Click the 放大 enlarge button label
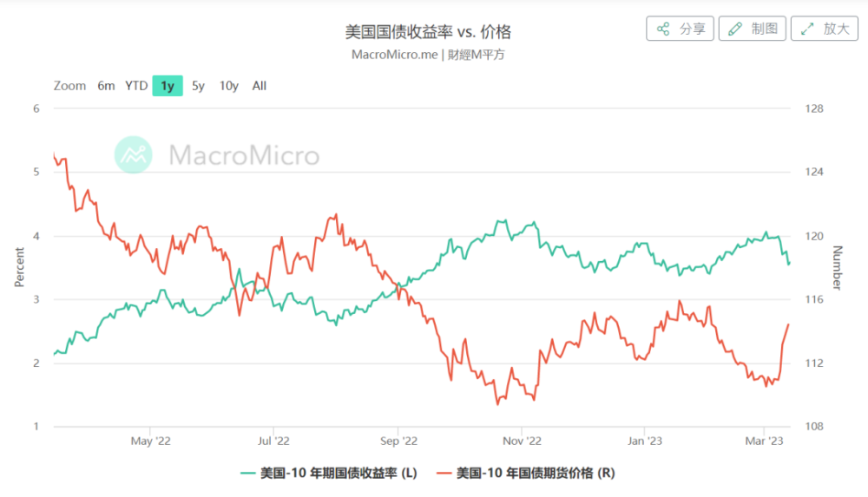 click(836, 29)
